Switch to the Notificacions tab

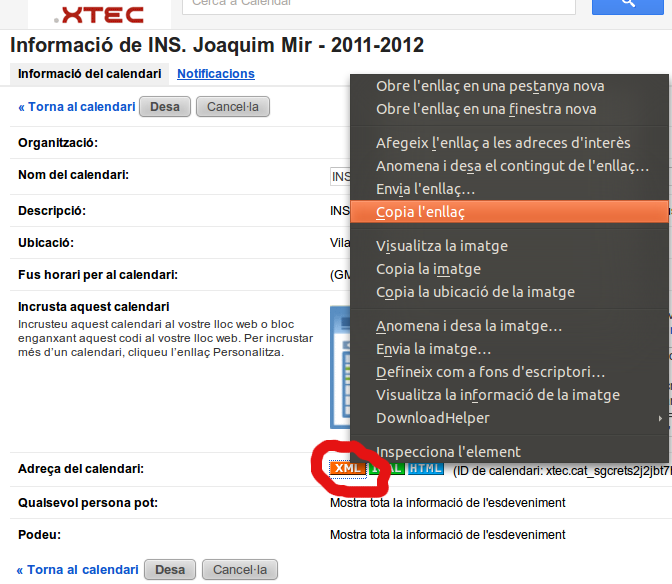point(216,74)
